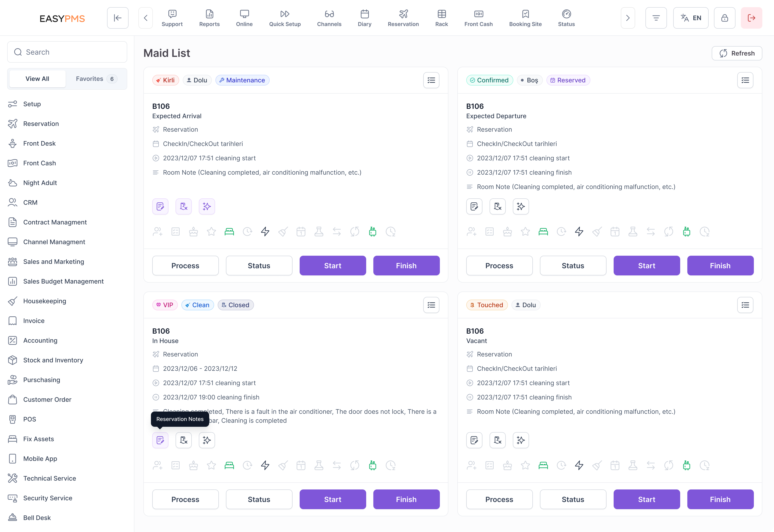Open Housekeeping in the sidebar menu
The width and height of the screenshot is (774, 532).
45,301
